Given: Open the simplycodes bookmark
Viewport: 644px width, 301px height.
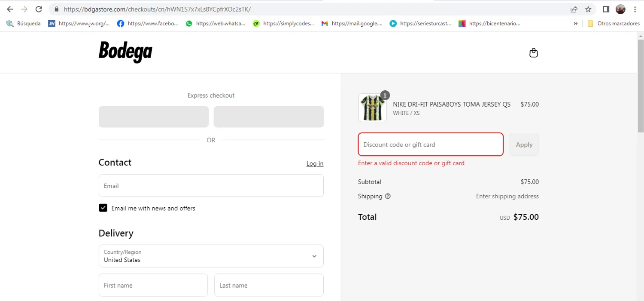Looking at the screenshot, I should pyautogui.click(x=283, y=24).
